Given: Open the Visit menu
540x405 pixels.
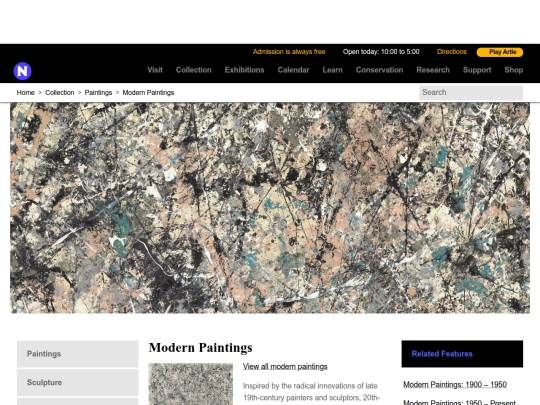Looking at the screenshot, I should point(155,70).
